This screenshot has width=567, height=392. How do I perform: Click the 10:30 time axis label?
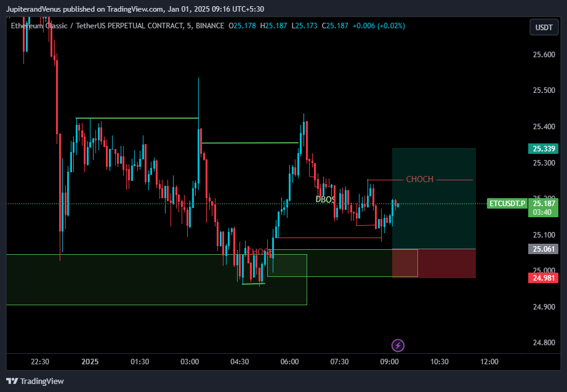pos(439,362)
